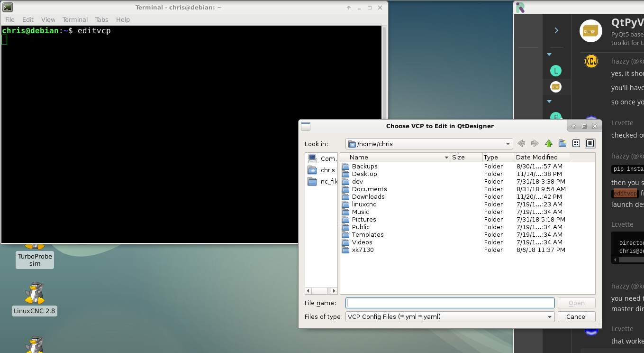This screenshot has width=644, height=353.
Task: Open nc_files shortcut in the sidebar
Action: point(323,181)
